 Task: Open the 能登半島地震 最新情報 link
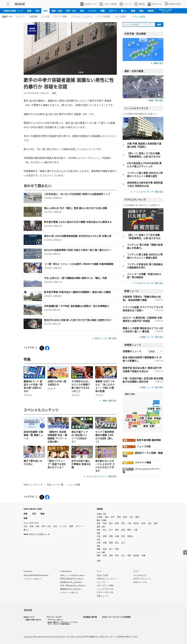coord(149,440)
